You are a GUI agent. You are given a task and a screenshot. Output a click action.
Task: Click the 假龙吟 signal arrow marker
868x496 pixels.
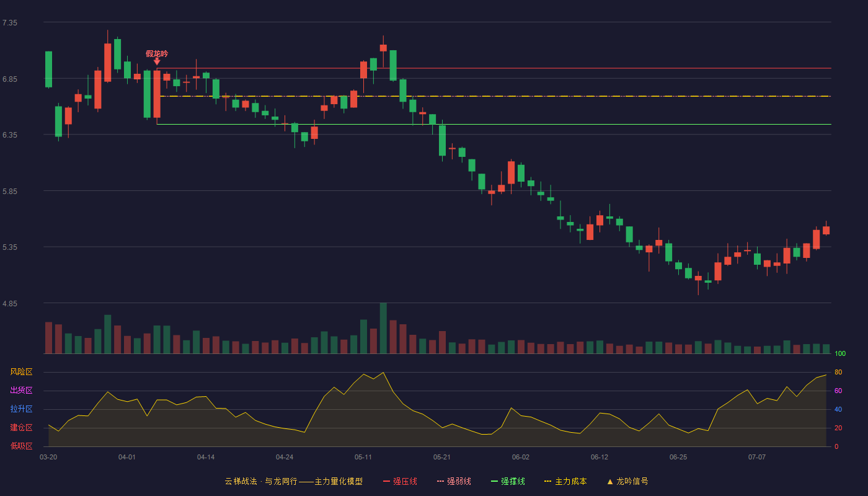(157, 61)
